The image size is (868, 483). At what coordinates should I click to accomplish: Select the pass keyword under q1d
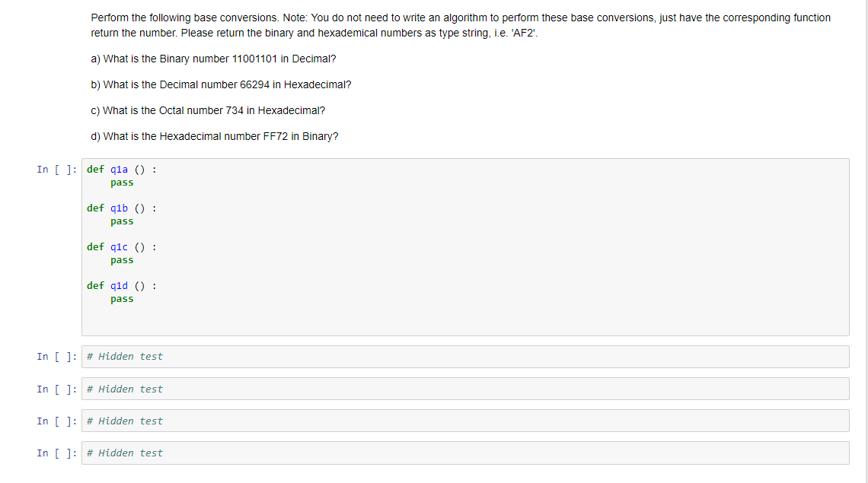pyautogui.click(x=122, y=298)
